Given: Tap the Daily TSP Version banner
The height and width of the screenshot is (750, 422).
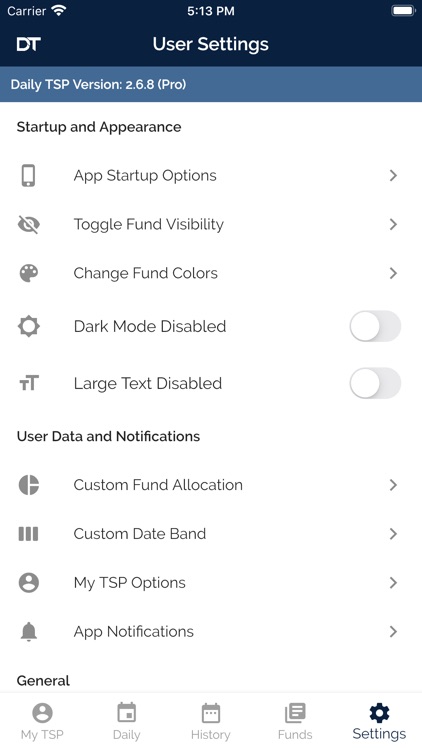Looking at the screenshot, I should click(211, 84).
